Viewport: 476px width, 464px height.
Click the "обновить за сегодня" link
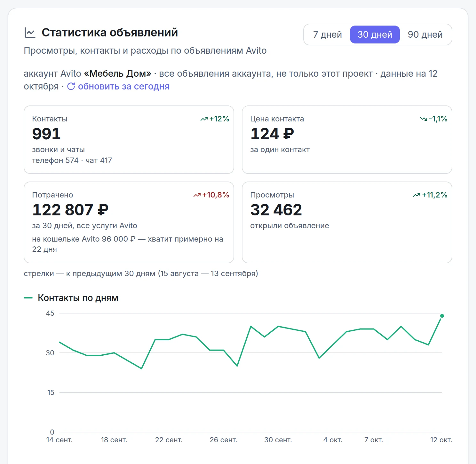123,86
